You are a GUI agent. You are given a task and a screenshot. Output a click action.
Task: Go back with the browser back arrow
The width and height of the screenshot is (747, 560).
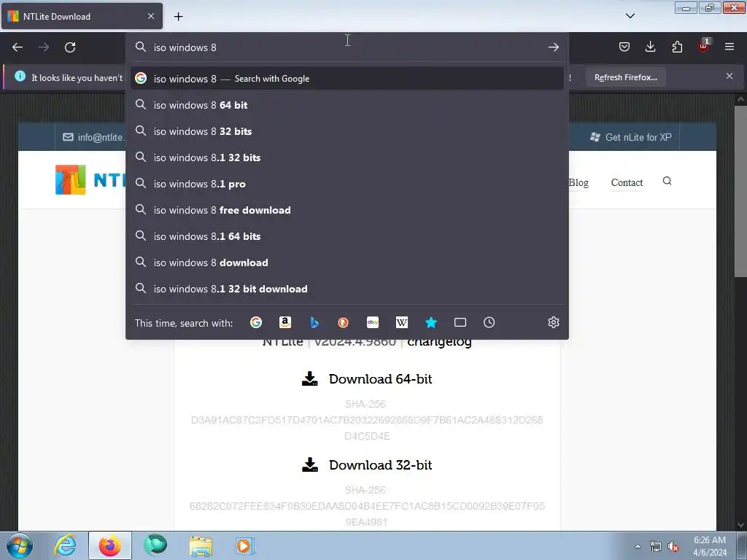[18, 47]
